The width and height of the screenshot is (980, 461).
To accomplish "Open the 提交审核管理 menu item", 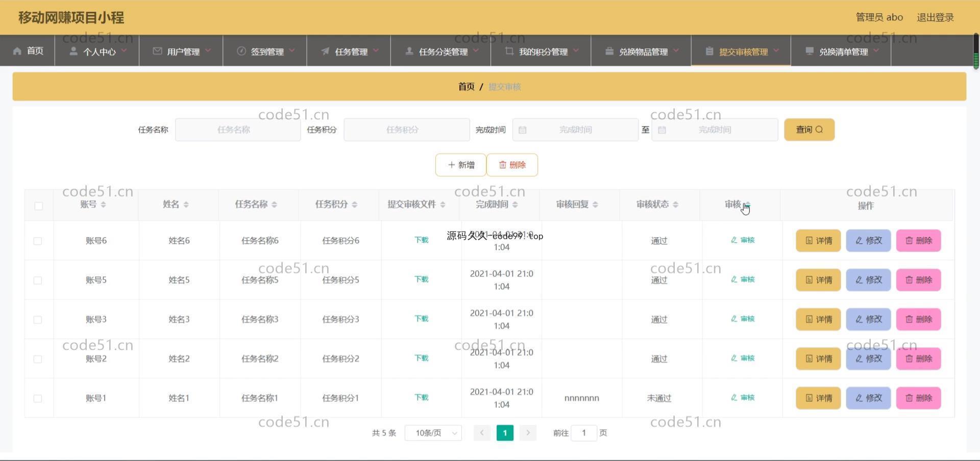I will pos(741,51).
